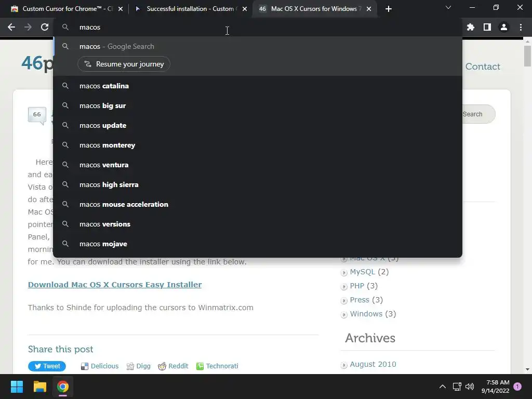Open Chrome's three-dot menu
Viewport: 532px width, 399px height.
click(521, 27)
